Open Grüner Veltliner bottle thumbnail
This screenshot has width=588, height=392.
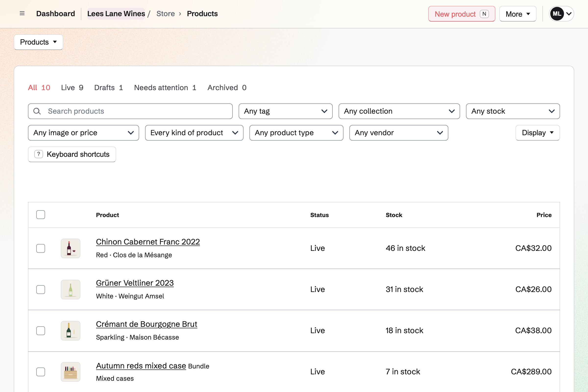pyautogui.click(x=71, y=290)
